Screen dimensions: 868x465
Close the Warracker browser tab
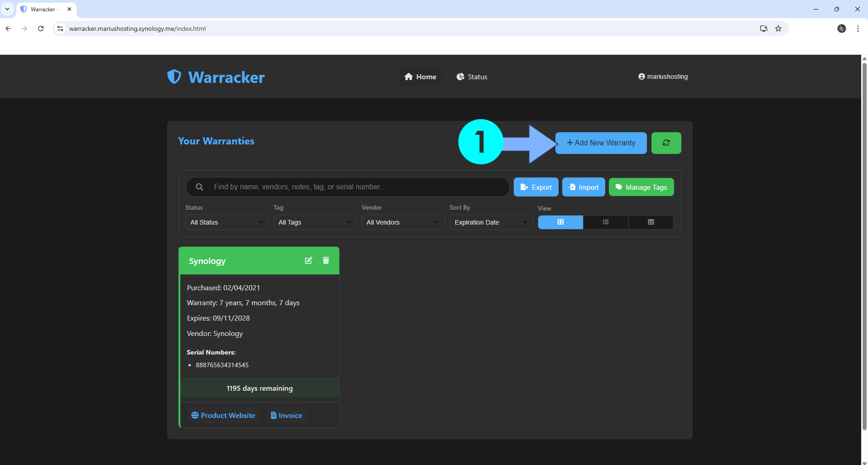pyautogui.click(x=69, y=9)
